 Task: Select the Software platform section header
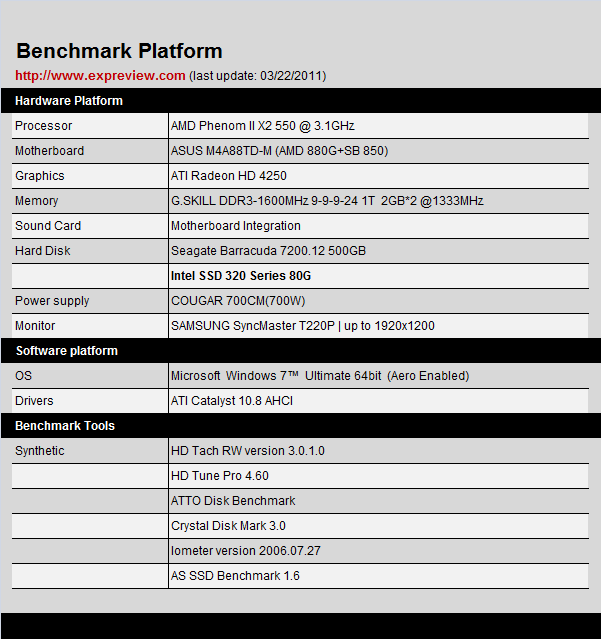point(66,351)
